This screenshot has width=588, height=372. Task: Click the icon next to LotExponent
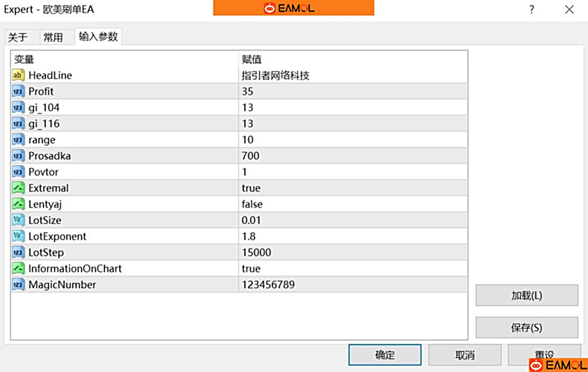[x=18, y=237]
